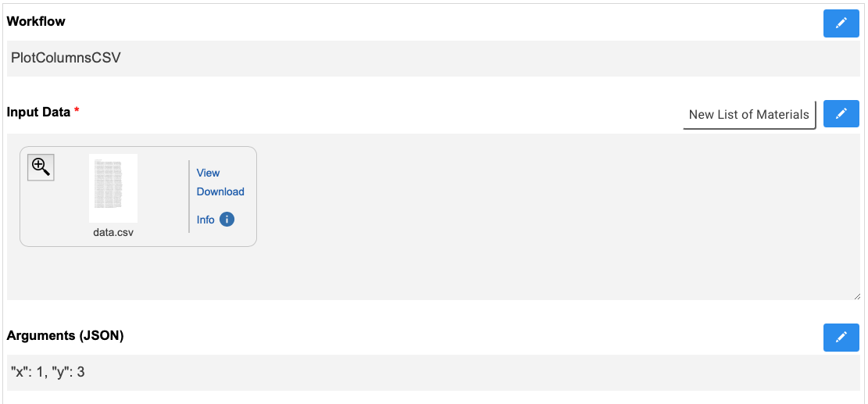This screenshot has height=404, width=868.
Task: Click the PlotColumnsCSV workflow value field
Action: click(434, 59)
